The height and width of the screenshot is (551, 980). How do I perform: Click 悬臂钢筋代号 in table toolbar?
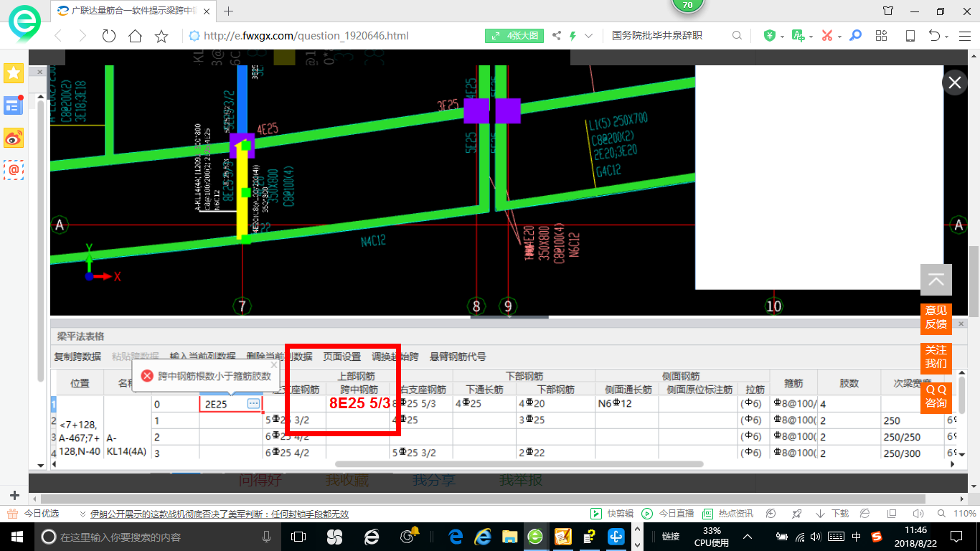[x=458, y=357]
